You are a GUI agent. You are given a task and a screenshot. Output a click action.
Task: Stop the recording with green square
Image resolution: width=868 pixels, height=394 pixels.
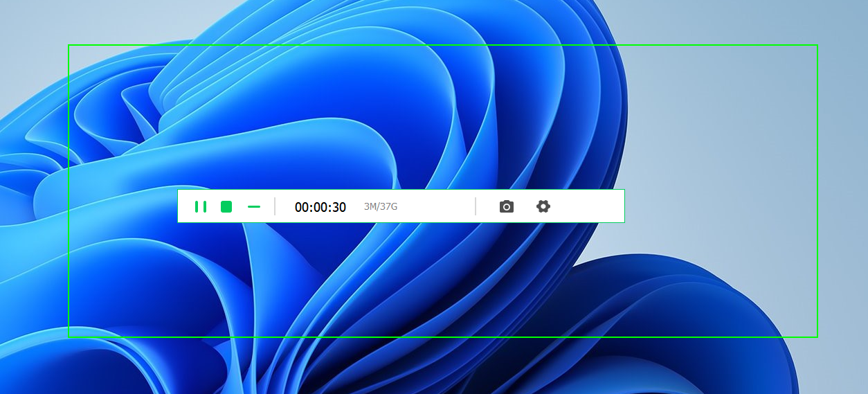(226, 206)
